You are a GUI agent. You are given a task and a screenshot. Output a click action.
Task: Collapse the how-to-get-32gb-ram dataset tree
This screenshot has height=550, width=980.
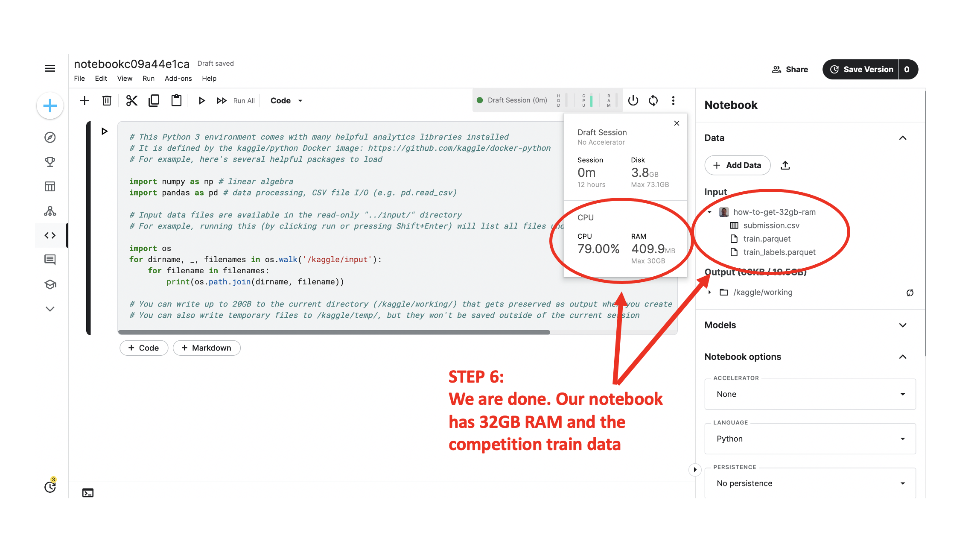709,212
